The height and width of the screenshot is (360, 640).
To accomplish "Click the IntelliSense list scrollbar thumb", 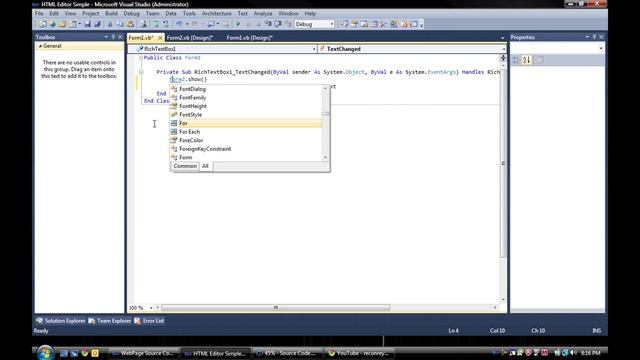I will (x=325, y=114).
